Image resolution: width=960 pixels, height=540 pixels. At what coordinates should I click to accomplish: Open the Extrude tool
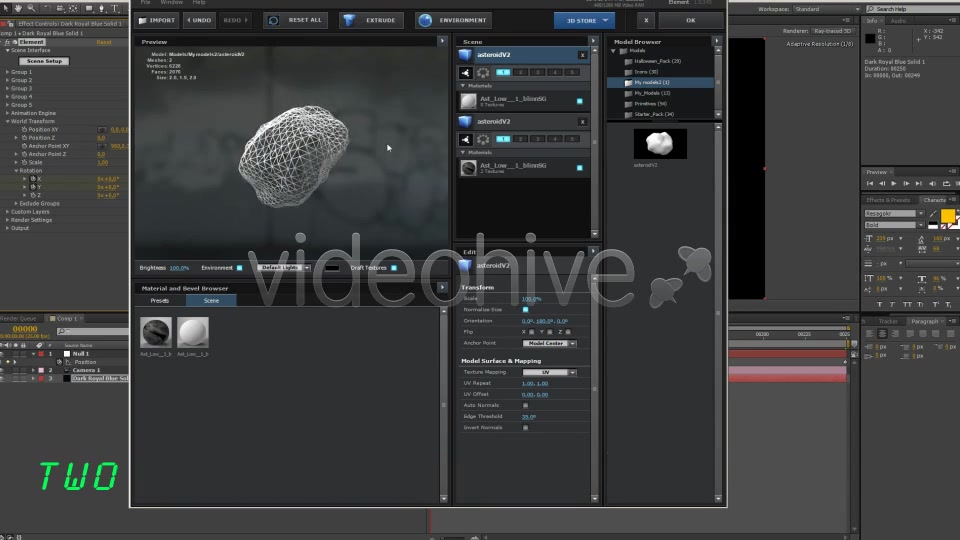[370, 20]
